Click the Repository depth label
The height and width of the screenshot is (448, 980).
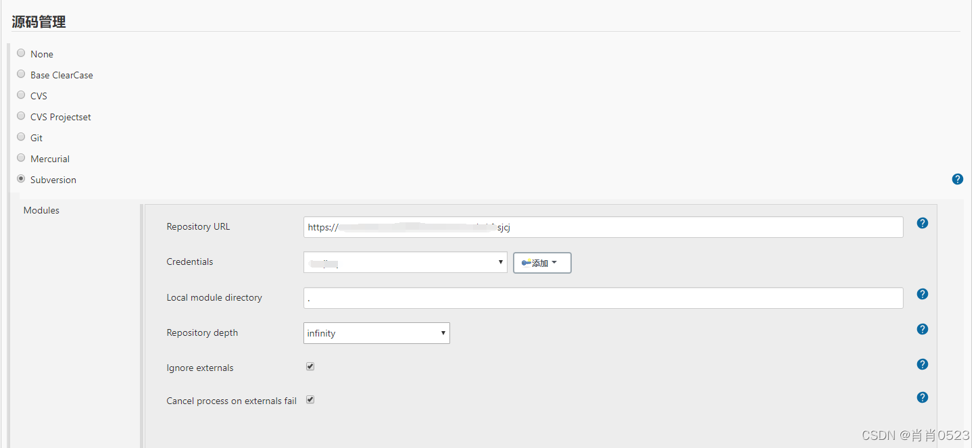coord(202,332)
